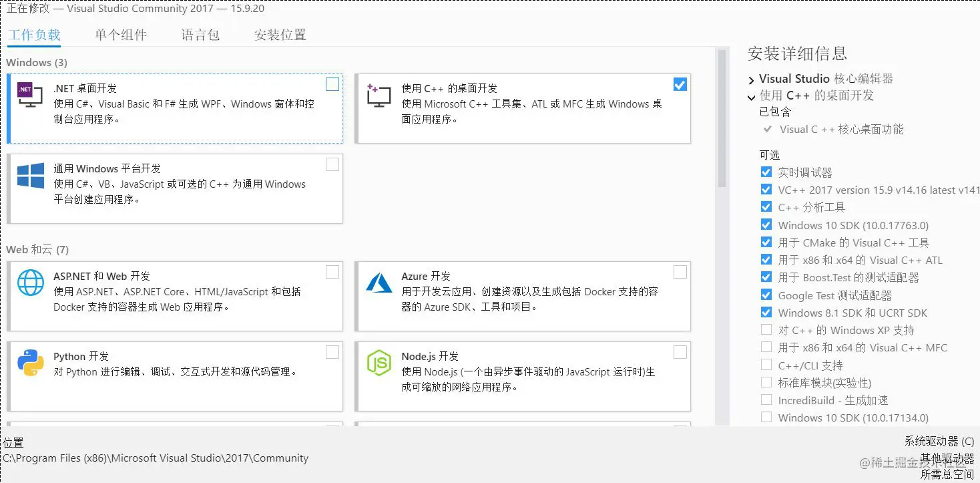Select the .NET 桌面开发 workload card
Viewport: 980px width, 483px height.
point(175,108)
